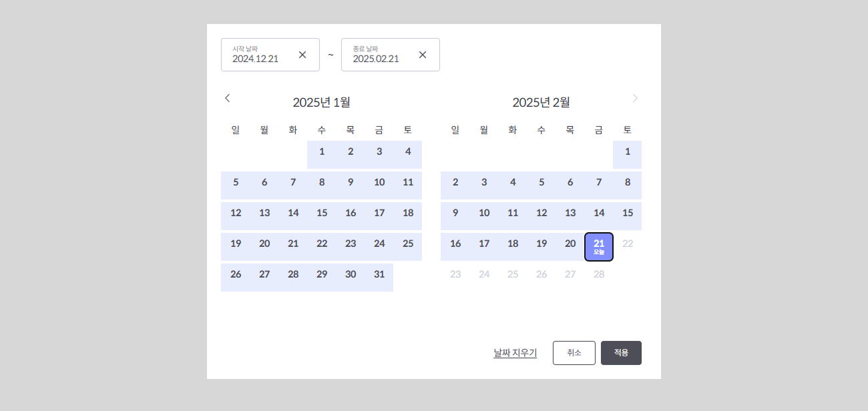The height and width of the screenshot is (411, 868).
Task: Select January 12 in the left calendar
Action: pyautogui.click(x=236, y=214)
